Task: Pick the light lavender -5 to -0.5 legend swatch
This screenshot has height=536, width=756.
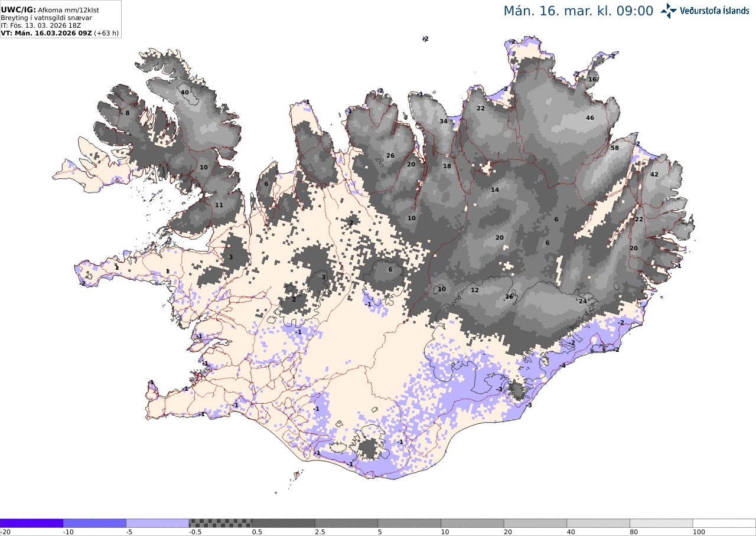Action: point(158,523)
